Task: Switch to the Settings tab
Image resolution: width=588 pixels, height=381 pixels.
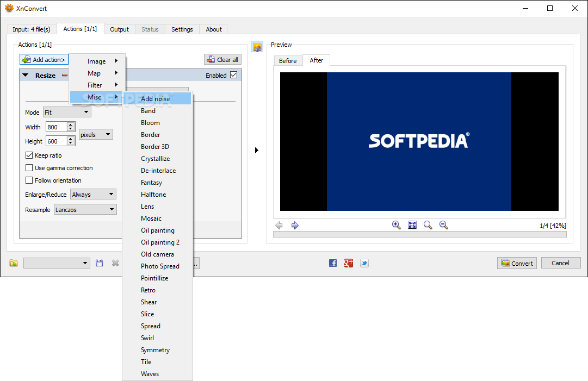Action: tap(182, 29)
